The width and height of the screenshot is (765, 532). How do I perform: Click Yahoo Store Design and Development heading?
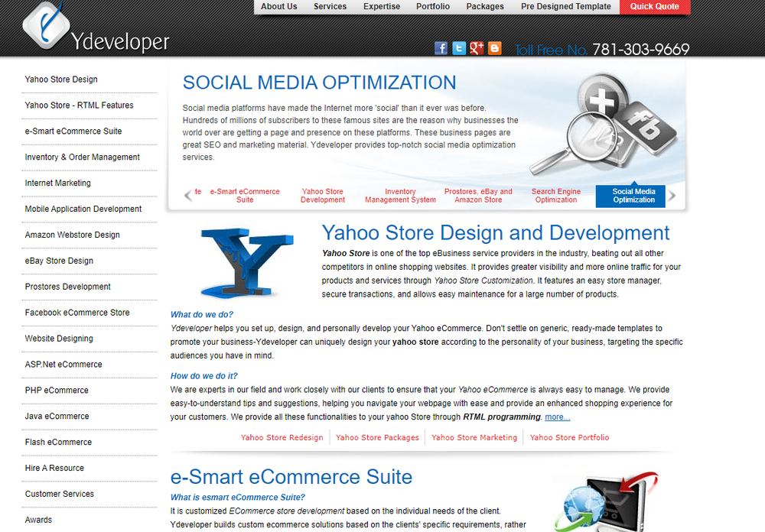(496, 232)
